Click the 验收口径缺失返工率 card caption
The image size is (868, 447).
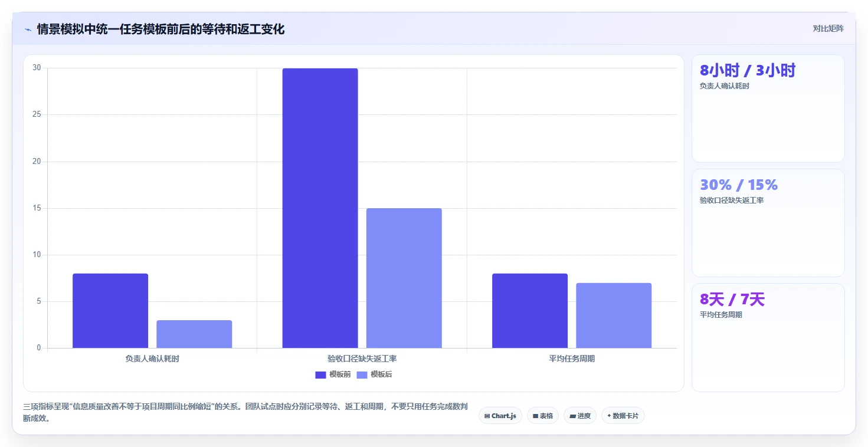coord(732,201)
